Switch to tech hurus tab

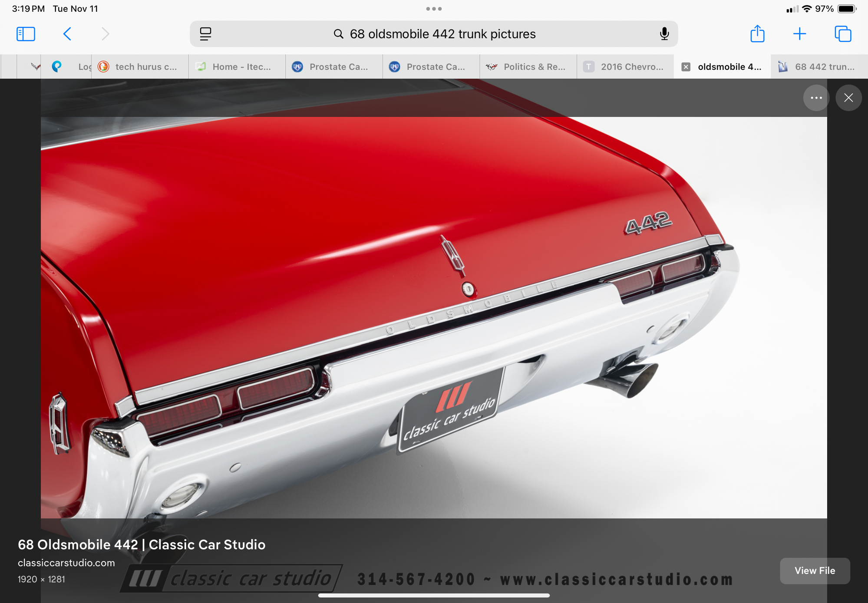pos(140,67)
